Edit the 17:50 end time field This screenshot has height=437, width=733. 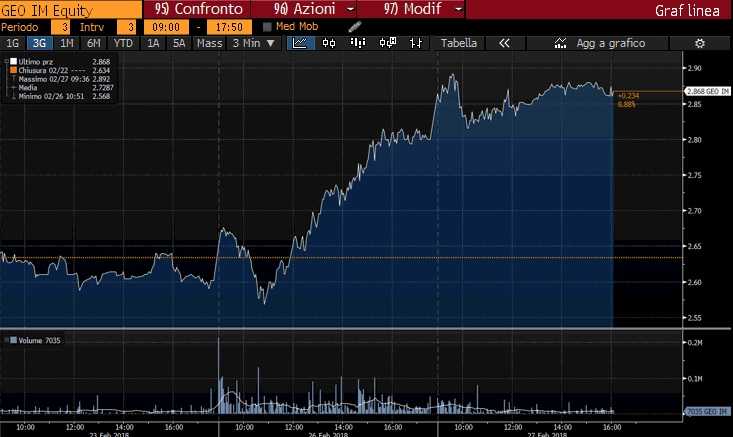(229, 27)
